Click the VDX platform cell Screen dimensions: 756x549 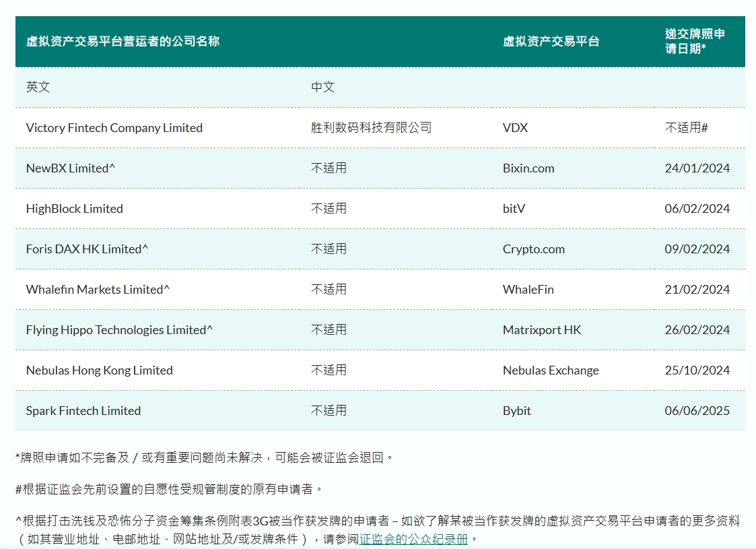pos(516,128)
